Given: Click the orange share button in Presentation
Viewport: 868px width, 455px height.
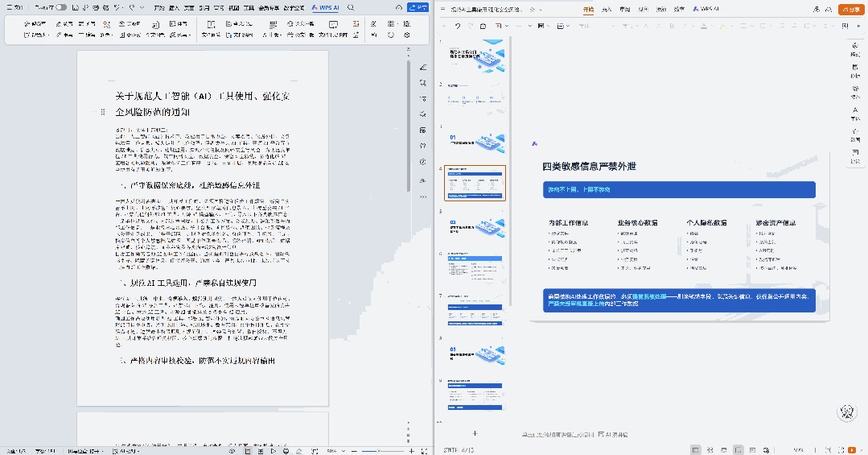Looking at the screenshot, I should point(851,9).
